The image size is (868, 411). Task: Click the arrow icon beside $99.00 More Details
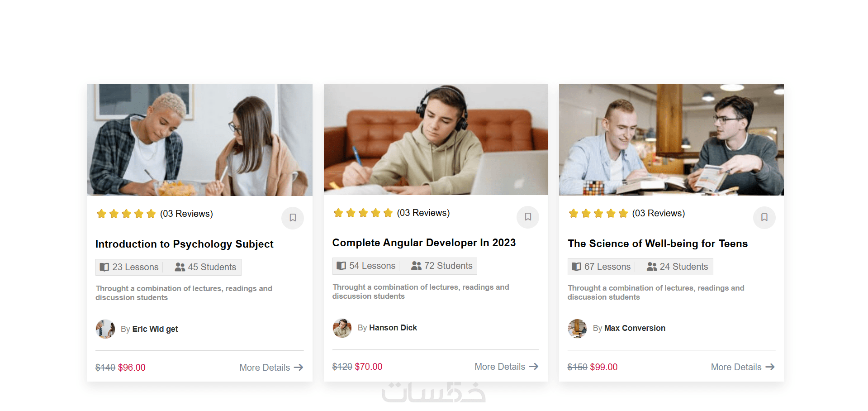click(770, 367)
